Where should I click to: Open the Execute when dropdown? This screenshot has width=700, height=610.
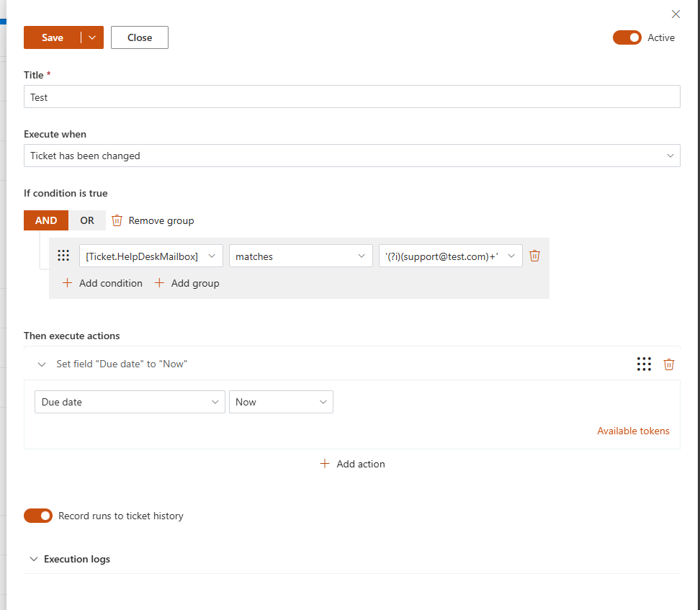[351, 156]
